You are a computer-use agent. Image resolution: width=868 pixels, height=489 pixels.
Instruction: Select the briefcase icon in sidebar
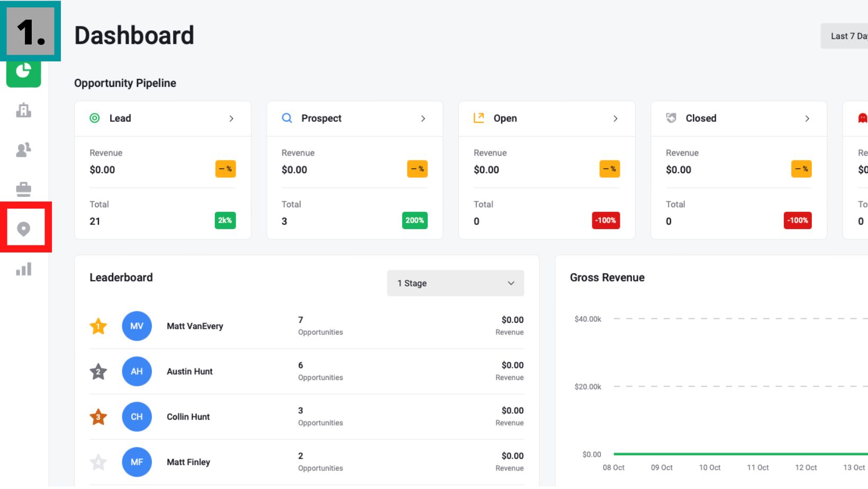24,189
